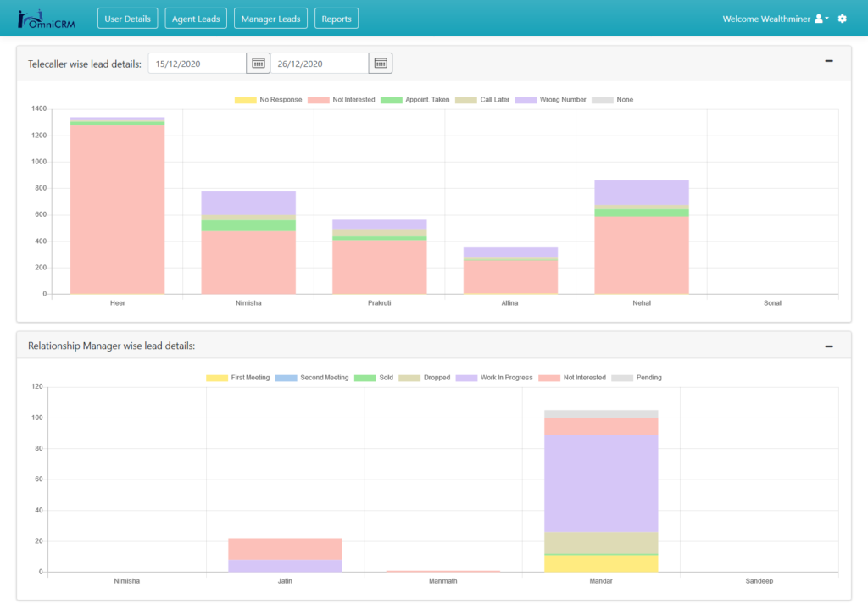Open the Welcome Wealthminer user dropdown
This screenshot has width=868, height=609.
click(775, 19)
